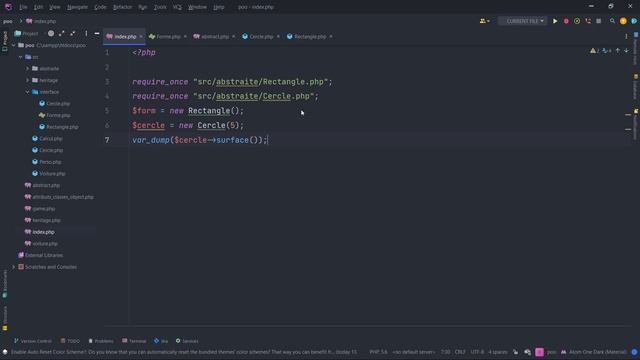Collapse the interface folder
640x360 pixels.
(x=27, y=92)
